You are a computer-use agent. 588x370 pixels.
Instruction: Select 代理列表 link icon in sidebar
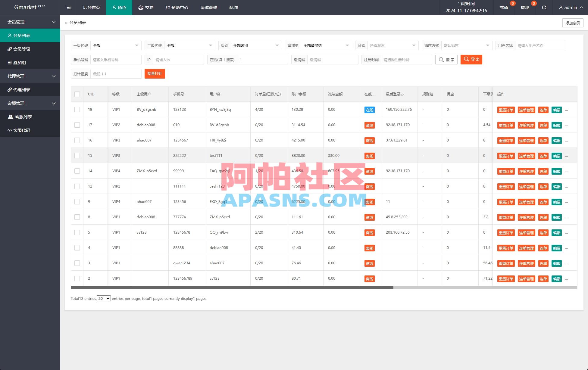pos(9,89)
